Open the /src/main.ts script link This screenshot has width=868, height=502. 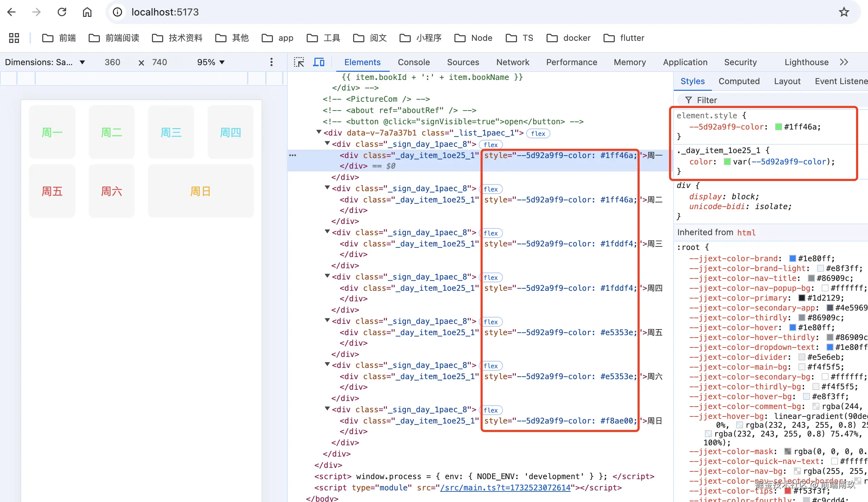pos(505,488)
